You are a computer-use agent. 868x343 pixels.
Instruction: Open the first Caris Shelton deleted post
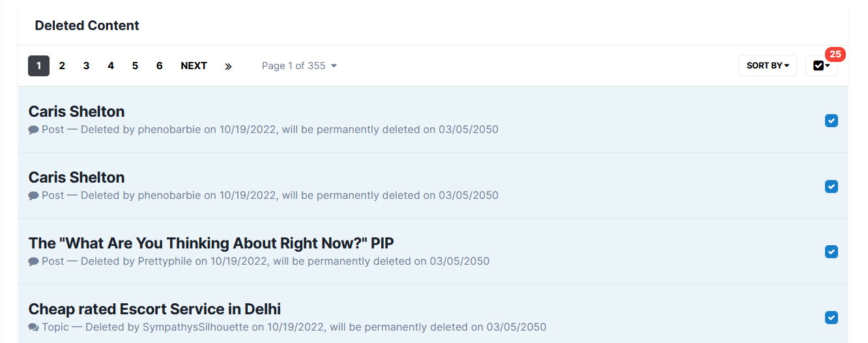(x=76, y=112)
